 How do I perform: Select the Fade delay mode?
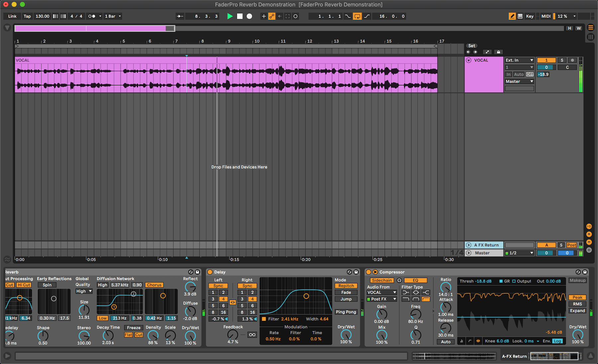[346, 293]
